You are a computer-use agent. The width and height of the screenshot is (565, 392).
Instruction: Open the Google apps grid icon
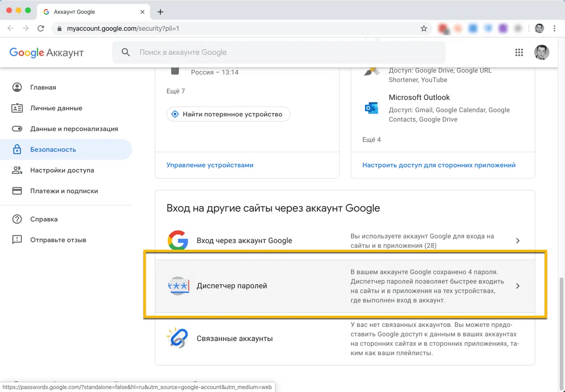[519, 52]
